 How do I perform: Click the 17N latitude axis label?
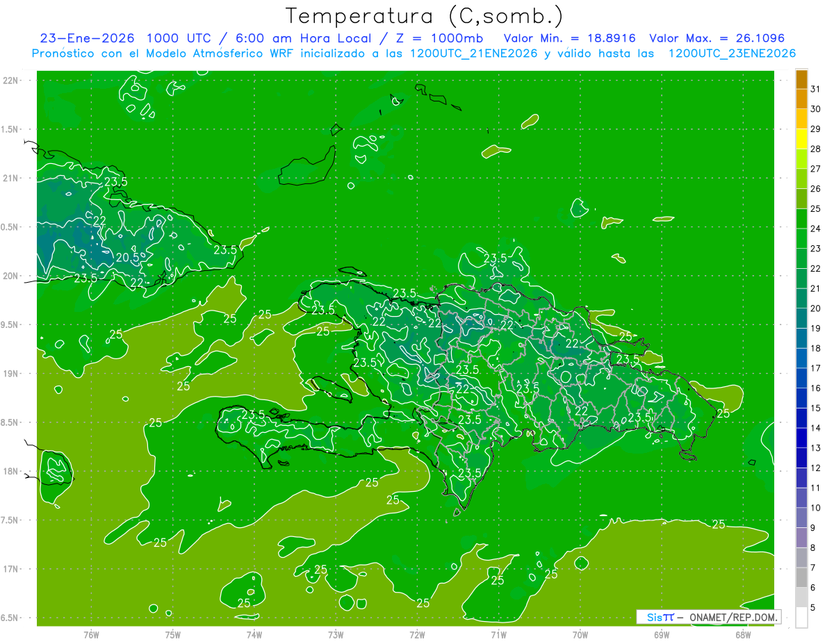tap(10, 569)
